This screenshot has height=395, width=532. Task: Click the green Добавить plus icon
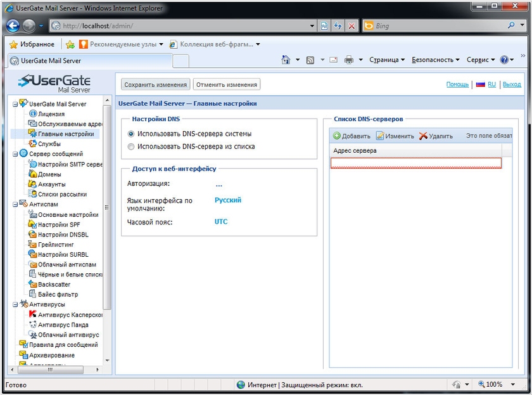point(336,136)
